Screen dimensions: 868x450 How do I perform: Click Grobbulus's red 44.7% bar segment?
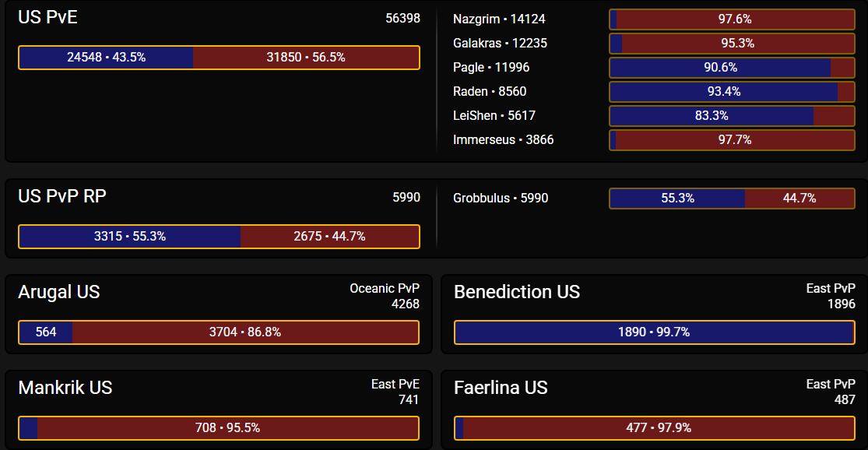(799, 199)
